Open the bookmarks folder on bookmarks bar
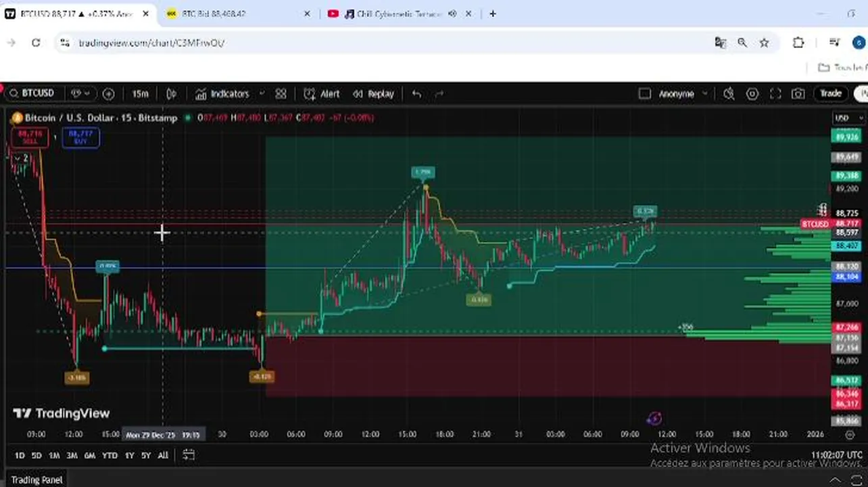The height and width of the screenshot is (487, 868). [842, 68]
